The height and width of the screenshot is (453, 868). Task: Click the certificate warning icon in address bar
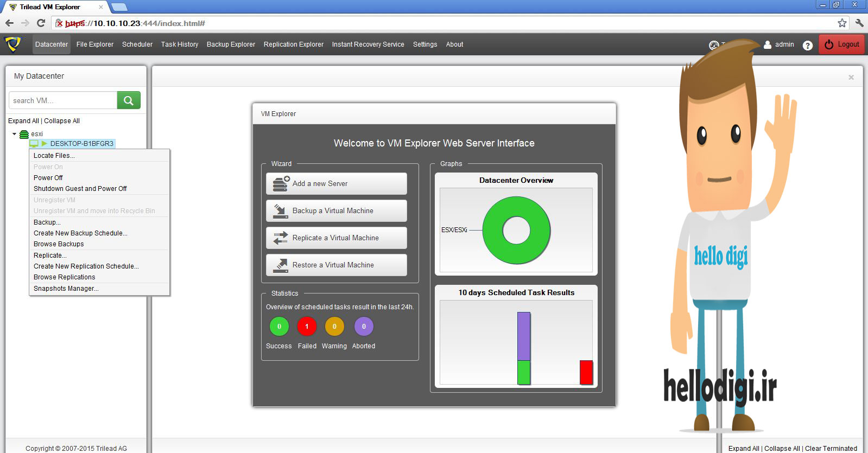pos(59,23)
